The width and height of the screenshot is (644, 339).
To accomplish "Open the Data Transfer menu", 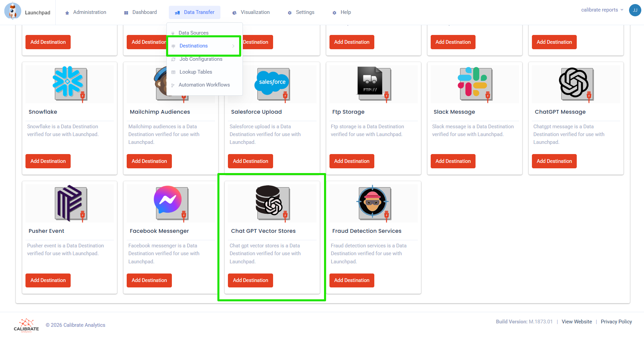I will click(x=195, y=12).
